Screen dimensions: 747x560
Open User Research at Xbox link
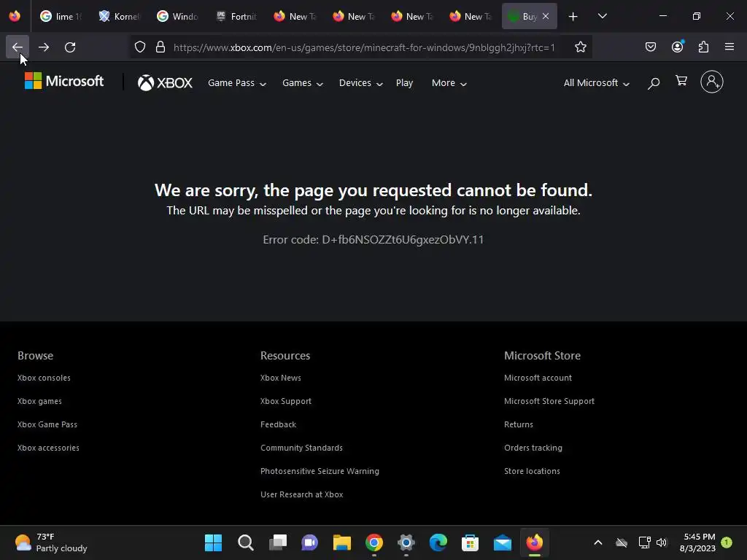coord(301,494)
